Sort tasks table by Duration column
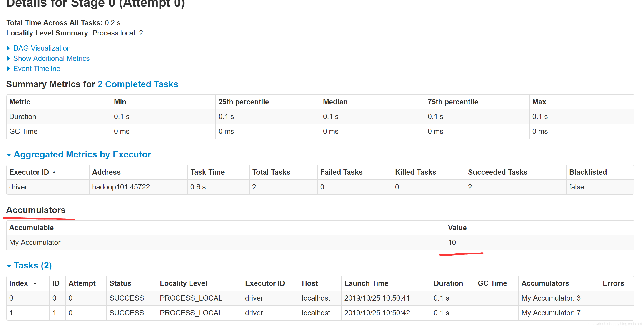The width and height of the screenshot is (644, 328). click(x=448, y=283)
